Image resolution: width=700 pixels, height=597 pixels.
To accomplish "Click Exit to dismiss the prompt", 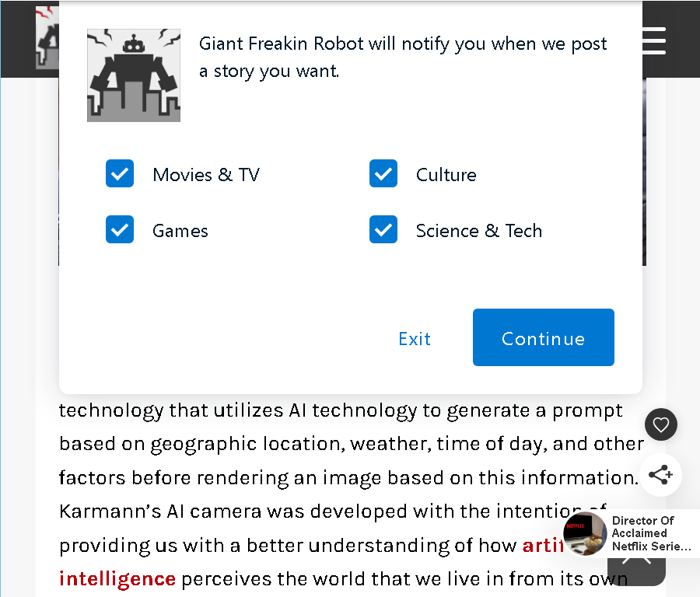I will [415, 339].
